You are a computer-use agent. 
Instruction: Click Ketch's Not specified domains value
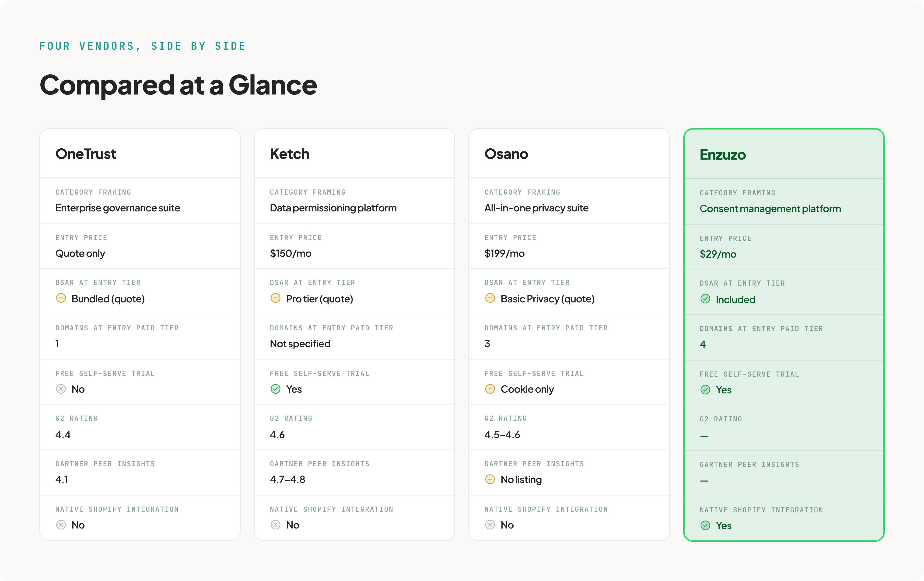[300, 344]
